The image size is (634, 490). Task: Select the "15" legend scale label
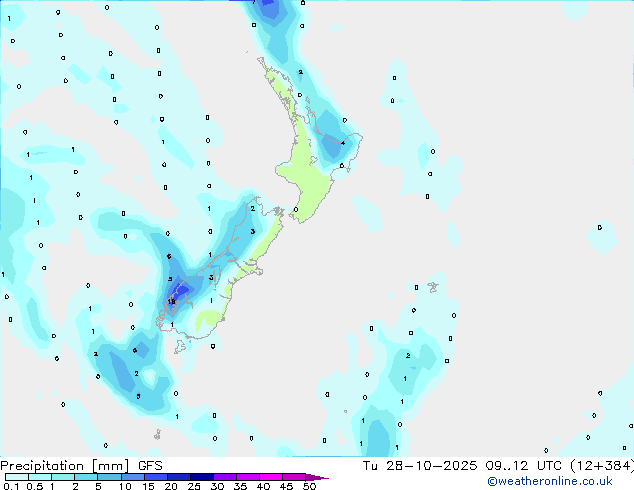tap(148, 486)
